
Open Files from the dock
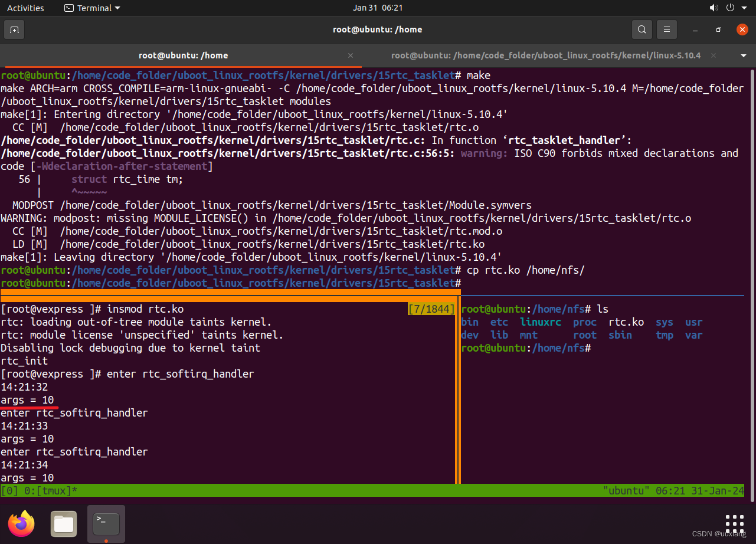[64, 524]
